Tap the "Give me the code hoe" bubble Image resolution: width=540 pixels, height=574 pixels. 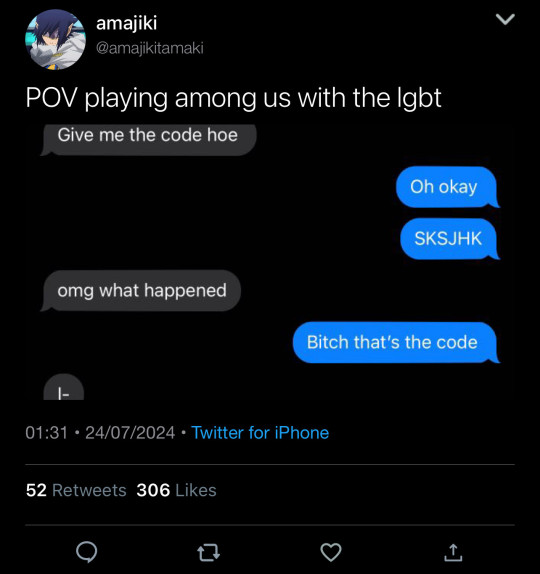[148, 140]
